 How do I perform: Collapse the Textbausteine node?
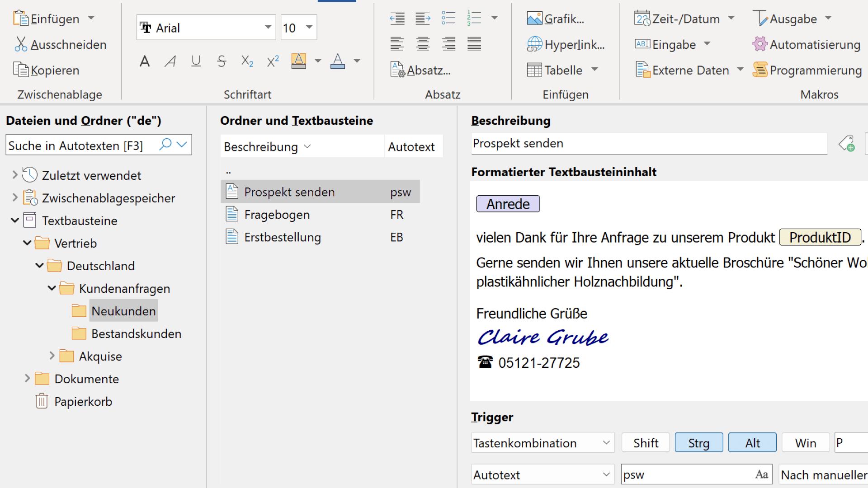click(15, 220)
